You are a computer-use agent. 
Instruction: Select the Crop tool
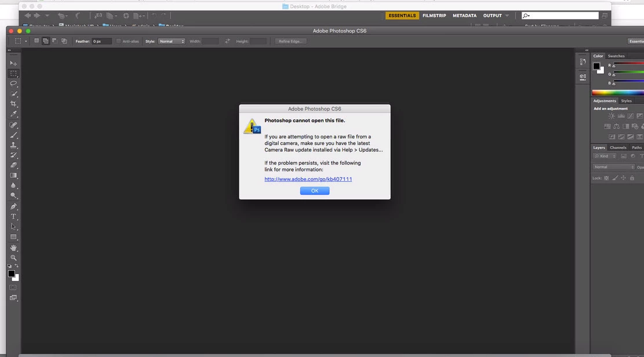coord(13,104)
